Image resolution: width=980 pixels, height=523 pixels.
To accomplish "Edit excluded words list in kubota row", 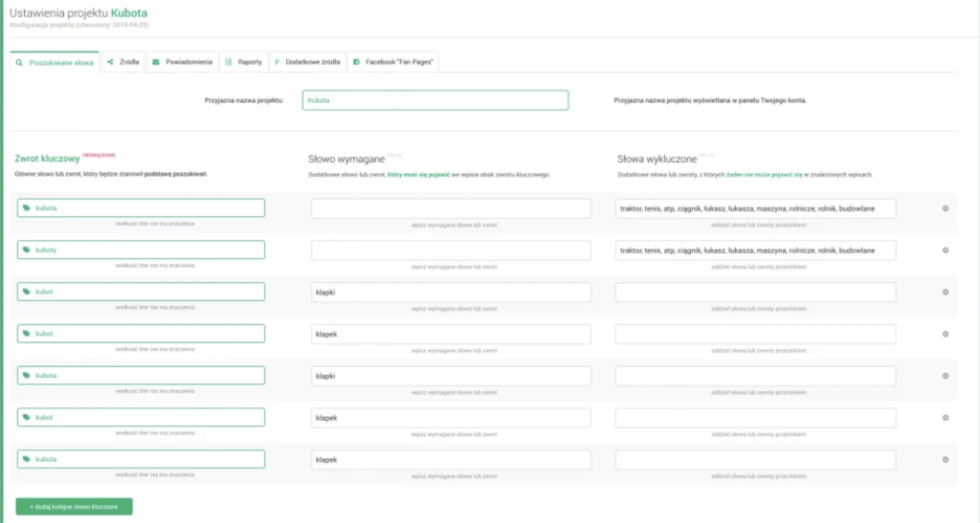I will point(756,208).
